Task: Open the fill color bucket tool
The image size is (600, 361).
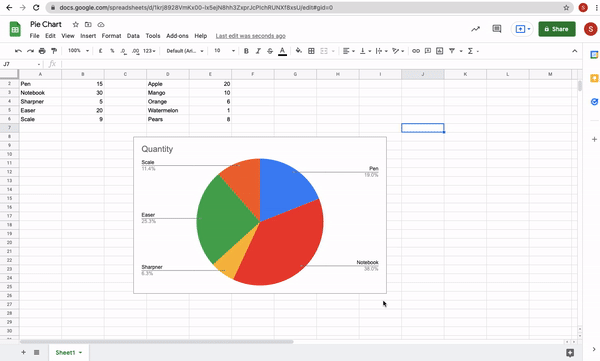Action: [299, 51]
